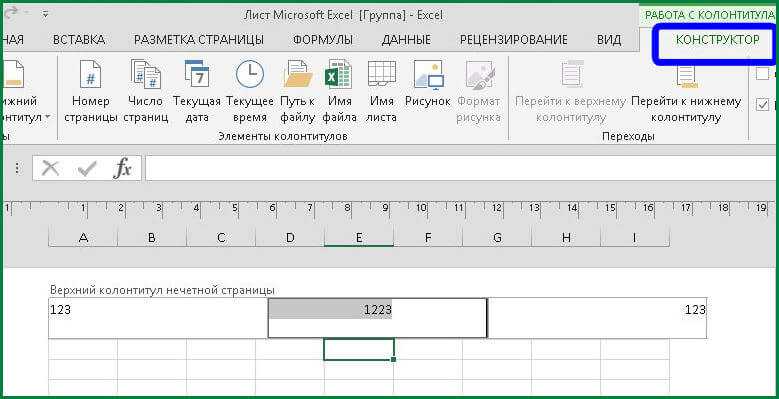Viewport: 779px width, 399px height.
Task: Switch to the ДАННЫЕ tab
Action: tap(406, 40)
